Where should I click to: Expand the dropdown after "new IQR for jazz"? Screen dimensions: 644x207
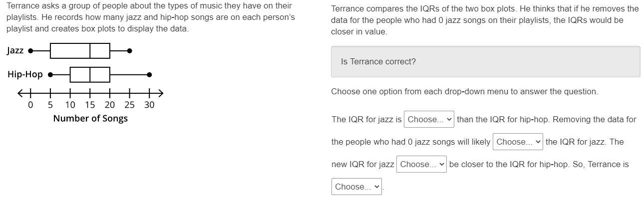[x=421, y=164]
